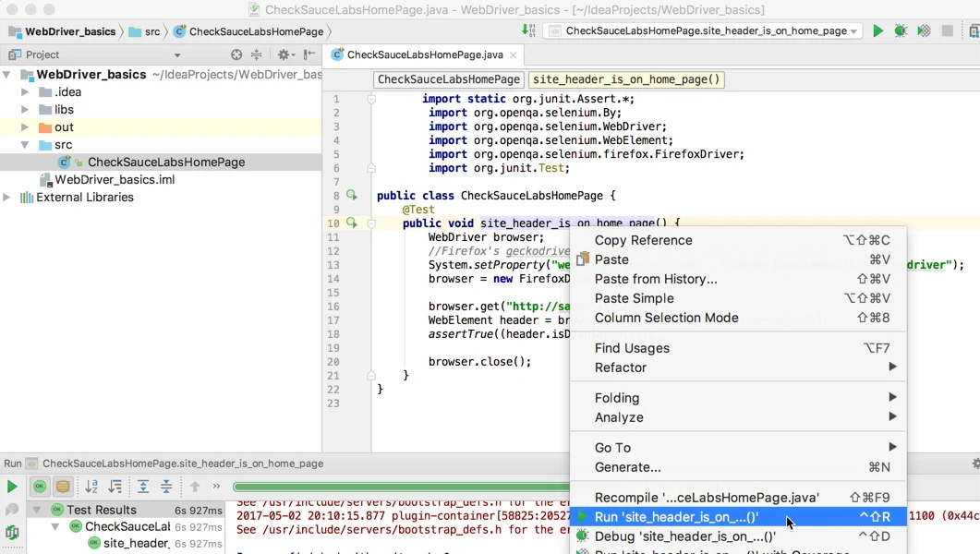Collapse all nodes in Test Results
This screenshot has width=980, height=554.
[165, 487]
